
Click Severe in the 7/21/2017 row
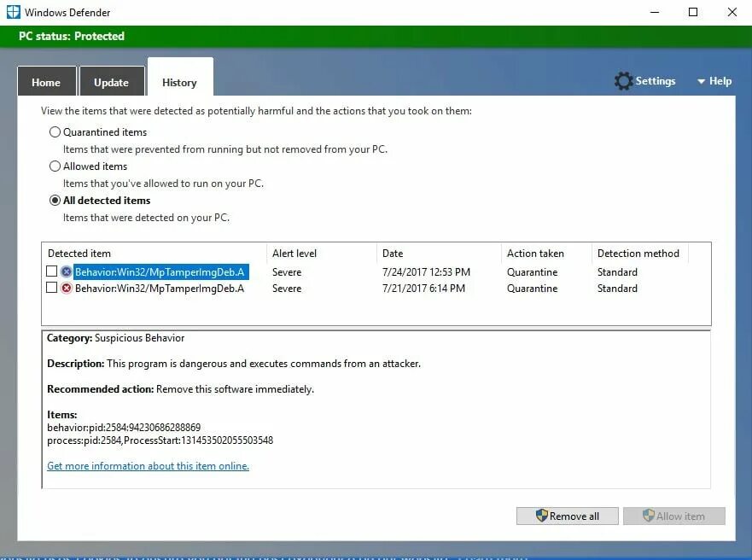tap(287, 289)
